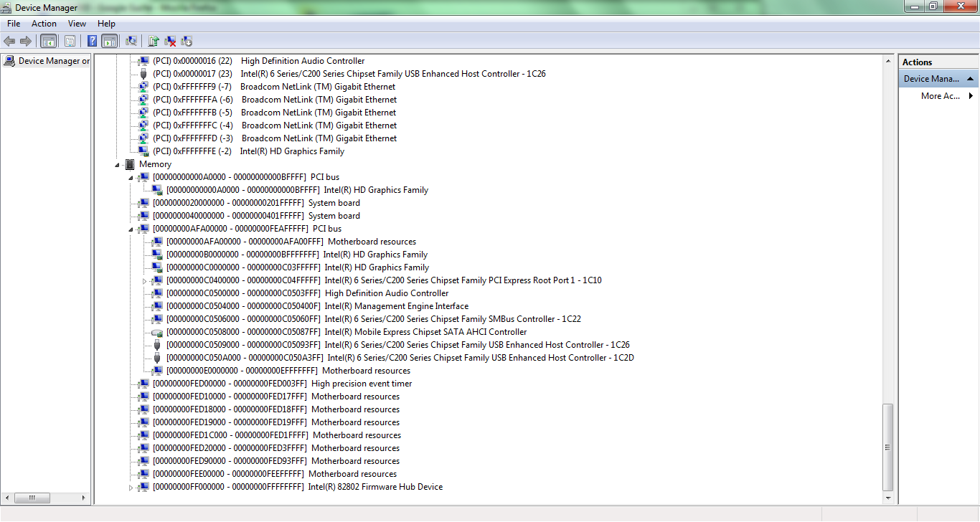Image resolution: width=980 pixels, height=522 pixels.
Task: Click the network icon for Broadcom 0xFFFFFFF9 (-7)
Action: click(x=143, y=87)
